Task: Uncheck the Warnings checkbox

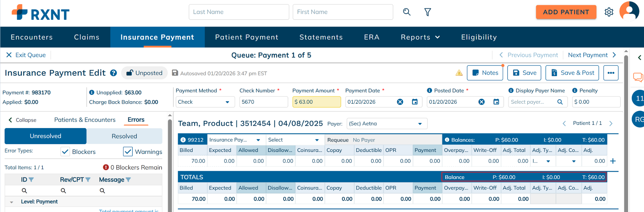Action: 128,152
